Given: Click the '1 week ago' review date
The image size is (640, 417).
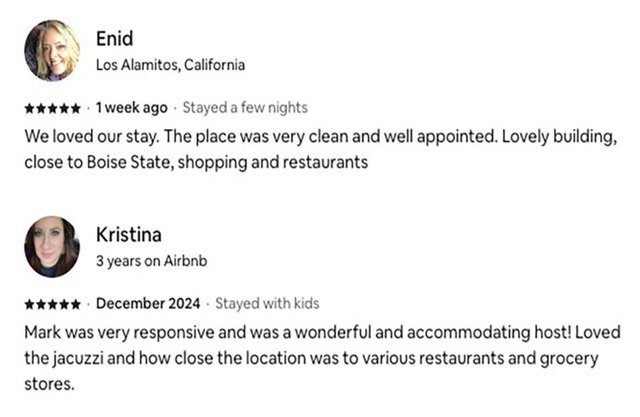Looking at the screenshot, I should (131, 108).
